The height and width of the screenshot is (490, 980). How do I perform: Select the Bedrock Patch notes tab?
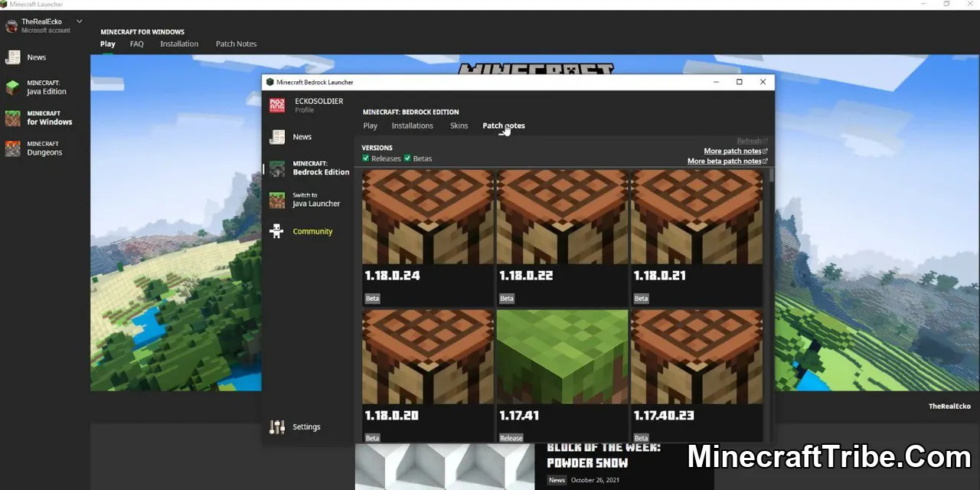click(x=504, y=126)
